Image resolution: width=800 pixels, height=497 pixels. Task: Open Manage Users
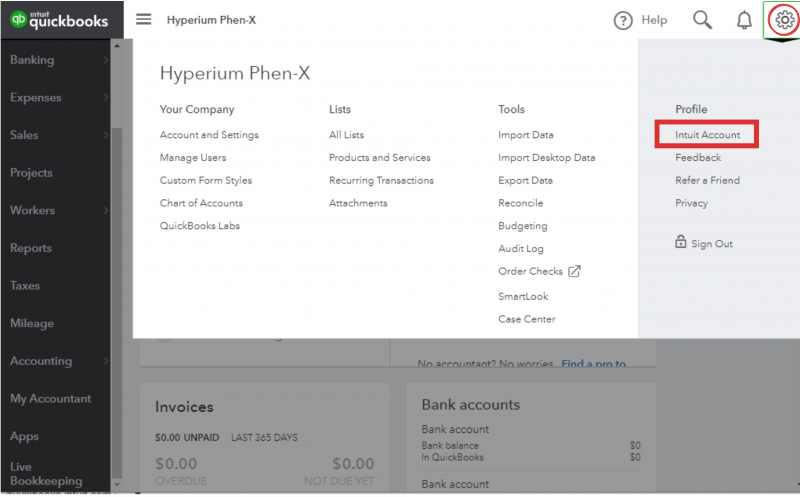pyautogui.click(x=193, y=158)
